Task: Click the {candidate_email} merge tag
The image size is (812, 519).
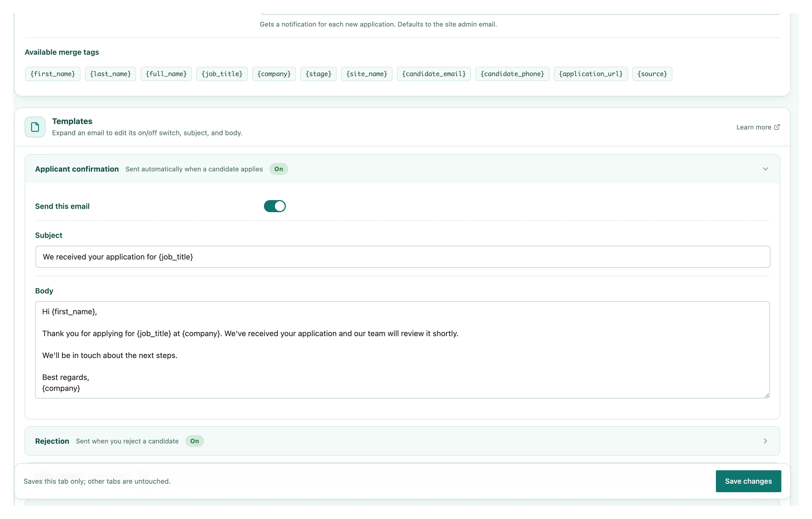Action: tap(434, 74)
